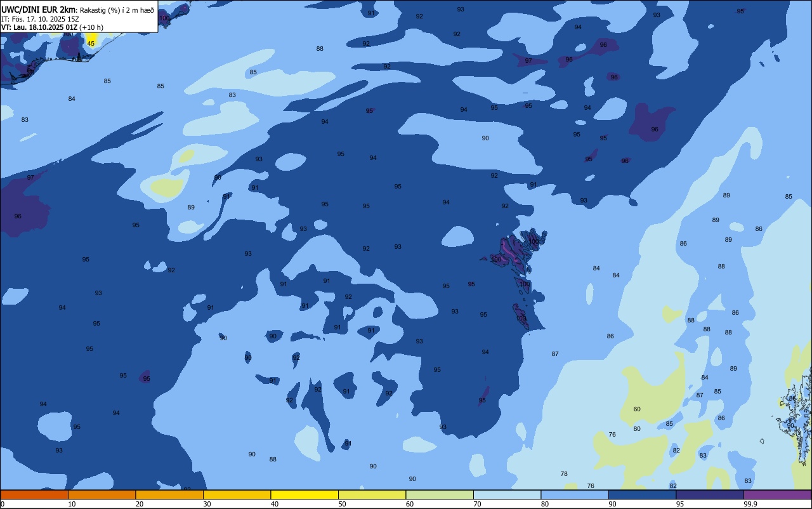Select the 80–90 light blue legend band
The width and height of the screenshot is (812, 509).
click(x=575, y=494)
